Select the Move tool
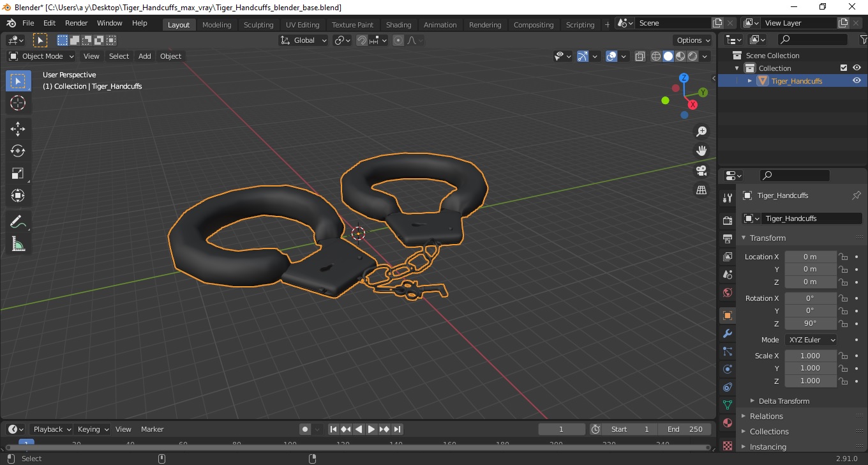868x465 pixels. coord(18,128)
